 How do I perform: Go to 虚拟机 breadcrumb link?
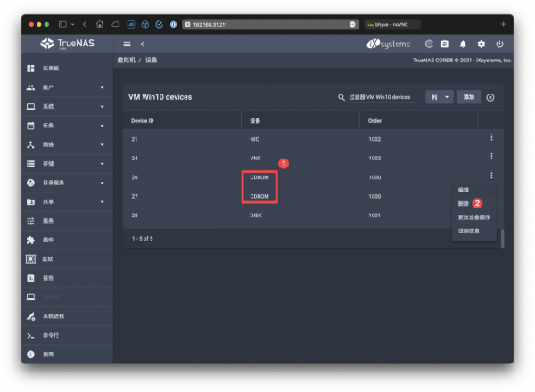pos(127,61)
